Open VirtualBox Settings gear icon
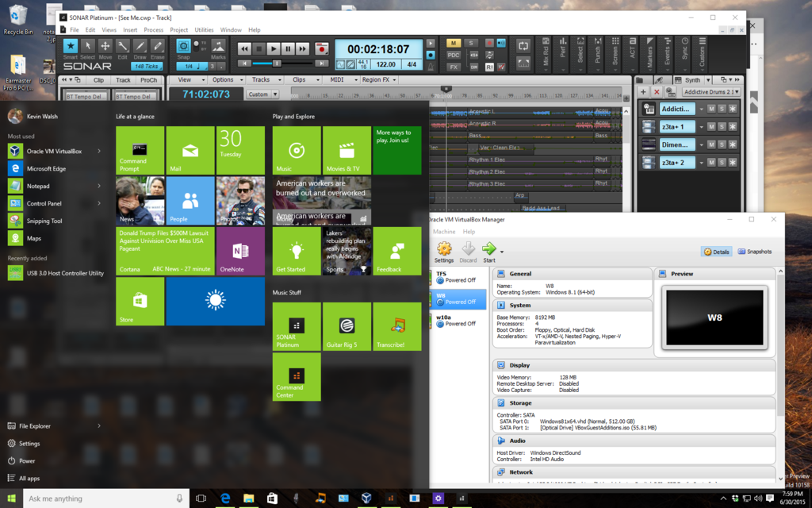 tap(444, 249)
